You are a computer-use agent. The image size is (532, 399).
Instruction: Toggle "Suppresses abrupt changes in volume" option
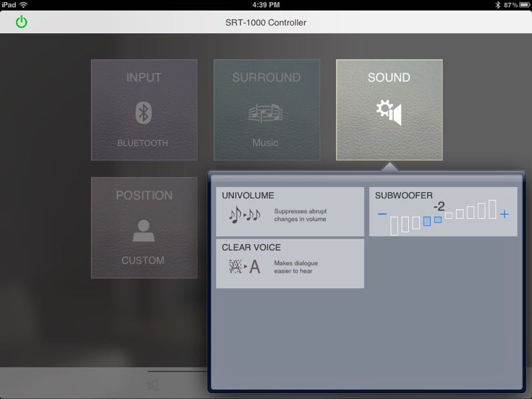300,215
